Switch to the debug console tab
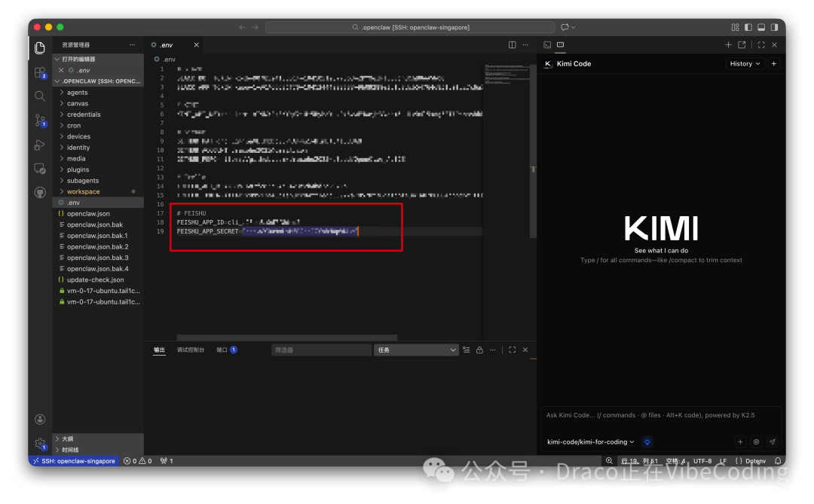The height and width of the screenshot is (504, 814). click(x=190, y=350)
